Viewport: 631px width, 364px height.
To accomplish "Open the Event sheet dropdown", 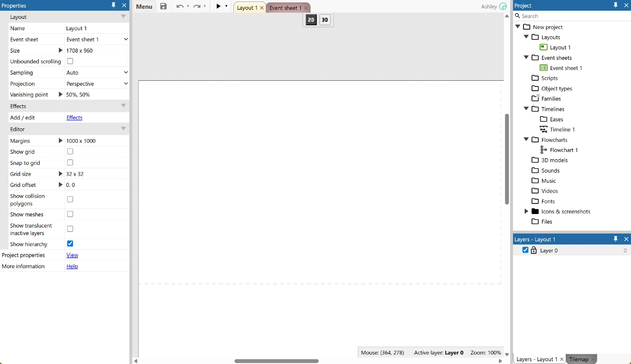I will click(x=97, y=39).
